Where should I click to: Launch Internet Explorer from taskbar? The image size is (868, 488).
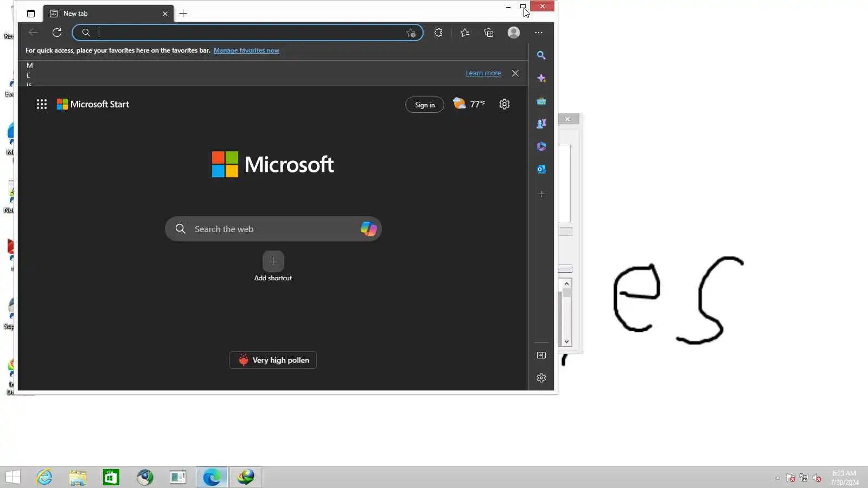click(44, 477)
